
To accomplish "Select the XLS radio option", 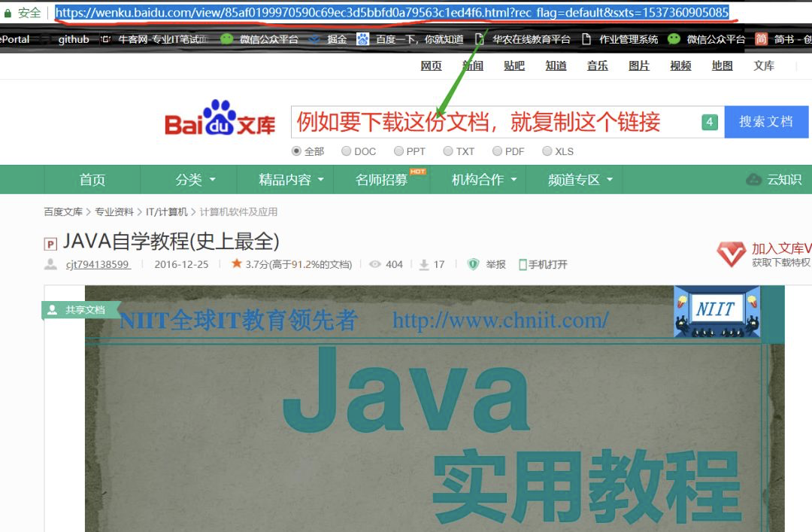I will point(547,151).
